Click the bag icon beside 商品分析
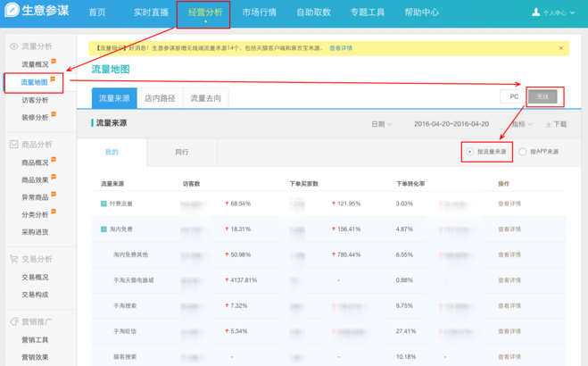 [14, 145]
